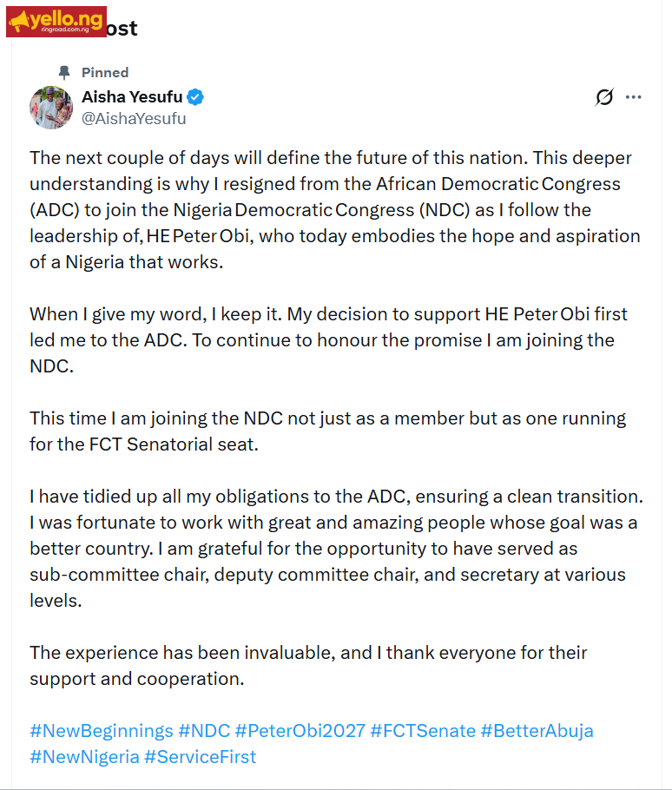The width and height of the screenshot is (672, 790).
Task: Open the #FCTSenate hashtag
Action: (423, 731)
